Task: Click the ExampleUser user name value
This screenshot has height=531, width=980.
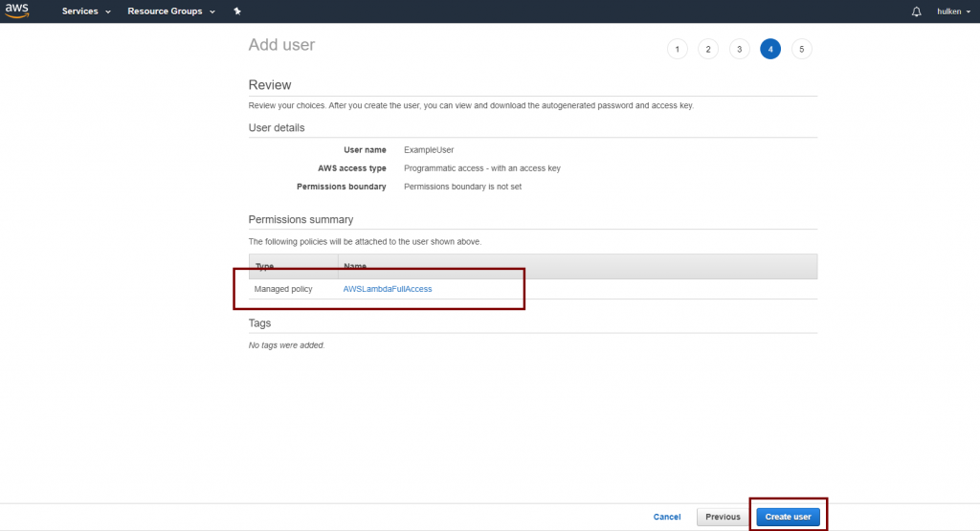Action: coord(429,150)
